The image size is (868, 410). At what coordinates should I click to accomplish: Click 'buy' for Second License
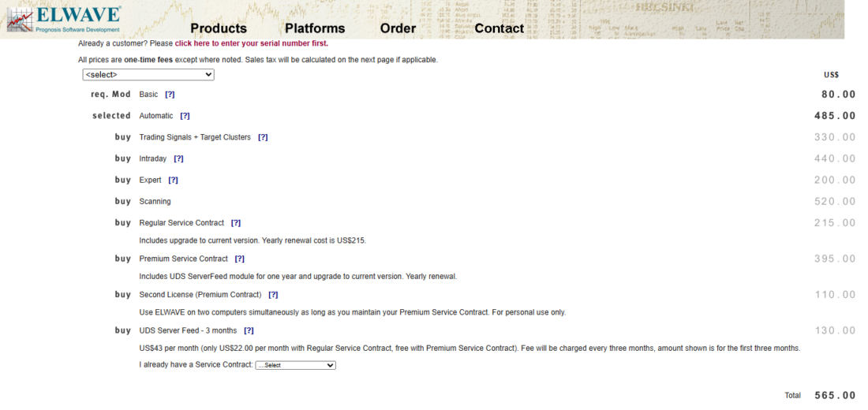pos(123,294)
